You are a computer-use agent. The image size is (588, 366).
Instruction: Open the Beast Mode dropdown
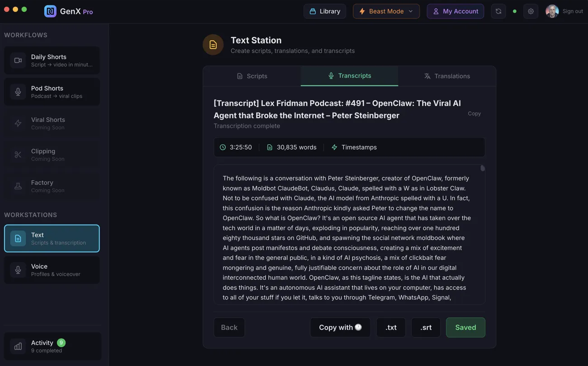pos(386,11)
